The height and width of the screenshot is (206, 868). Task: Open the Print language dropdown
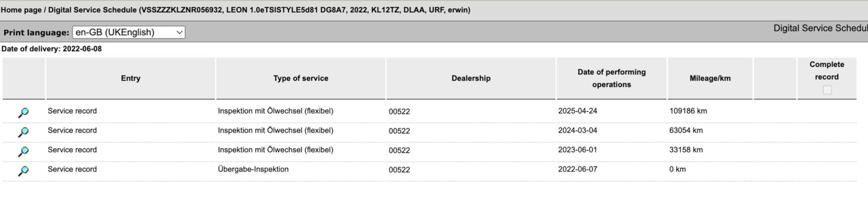click(128, 32)
